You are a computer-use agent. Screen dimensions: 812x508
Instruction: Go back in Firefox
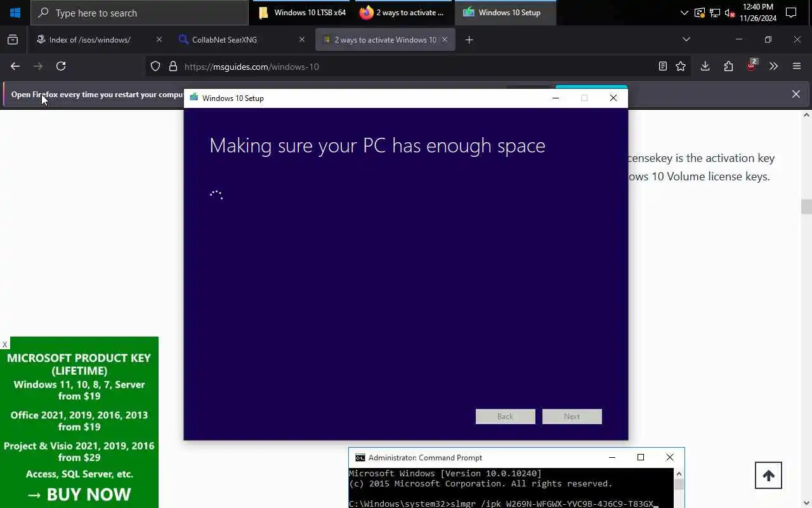[15, 66]
